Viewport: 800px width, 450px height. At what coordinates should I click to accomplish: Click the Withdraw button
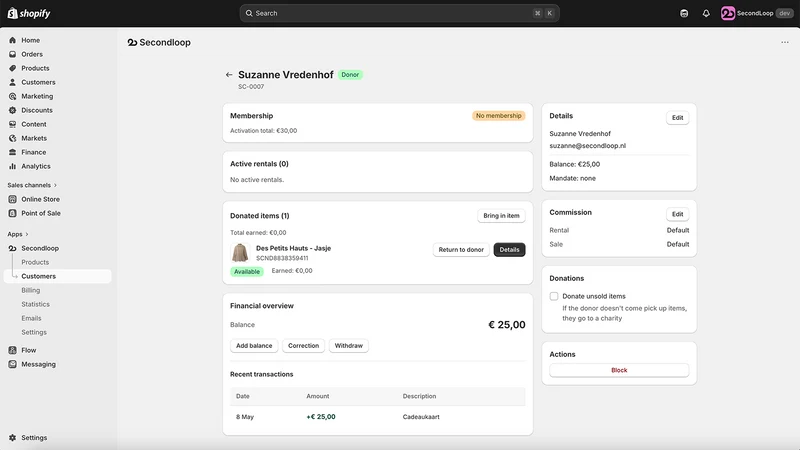tap(348, 345)
